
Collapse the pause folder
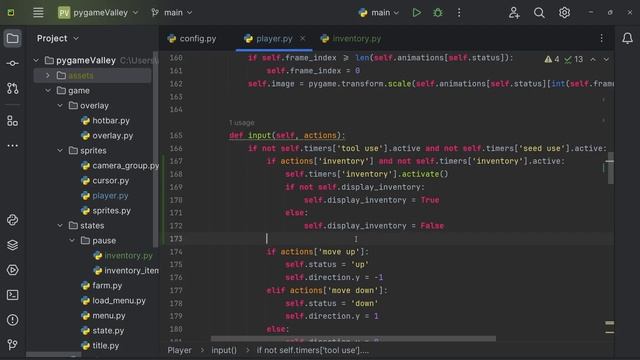[x=72, y=240]
